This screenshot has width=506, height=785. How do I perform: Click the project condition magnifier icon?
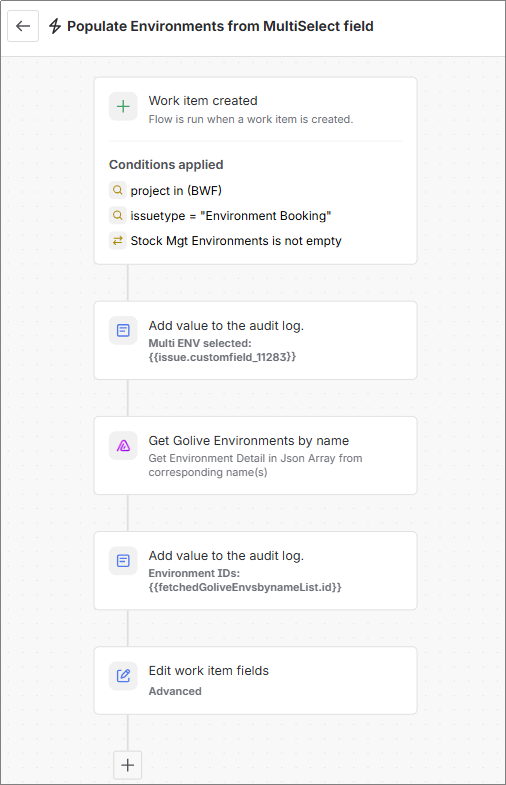tap(118, 190)
